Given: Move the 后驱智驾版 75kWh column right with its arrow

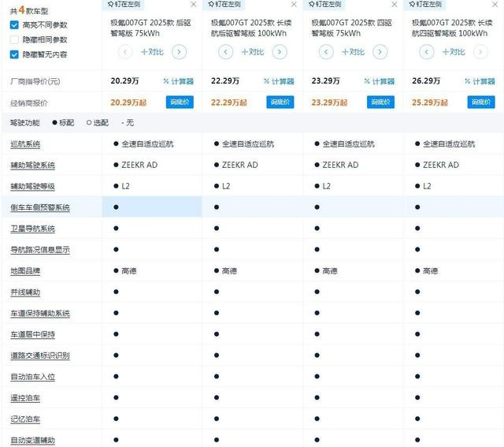Looking at the screenshot, I should point(179,52).
